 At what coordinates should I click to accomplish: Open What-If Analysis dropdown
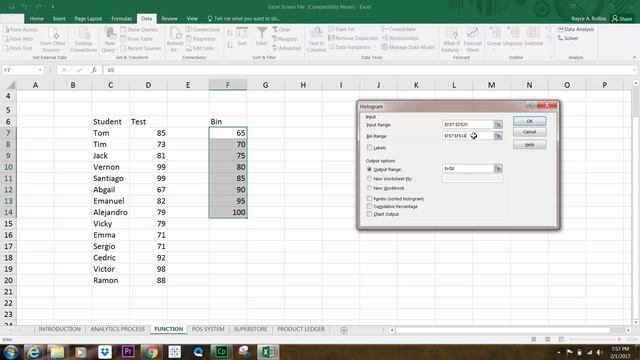pos(451,40)
